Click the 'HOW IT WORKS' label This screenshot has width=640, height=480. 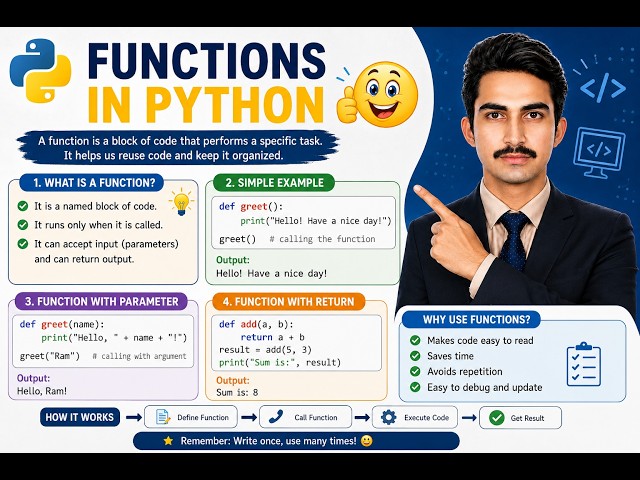point(80,417)
